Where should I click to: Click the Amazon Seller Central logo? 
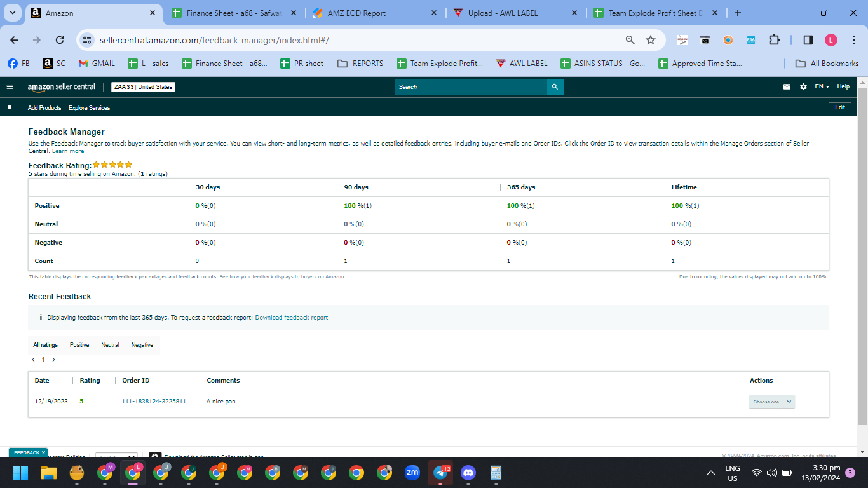[x=62, y=86]
